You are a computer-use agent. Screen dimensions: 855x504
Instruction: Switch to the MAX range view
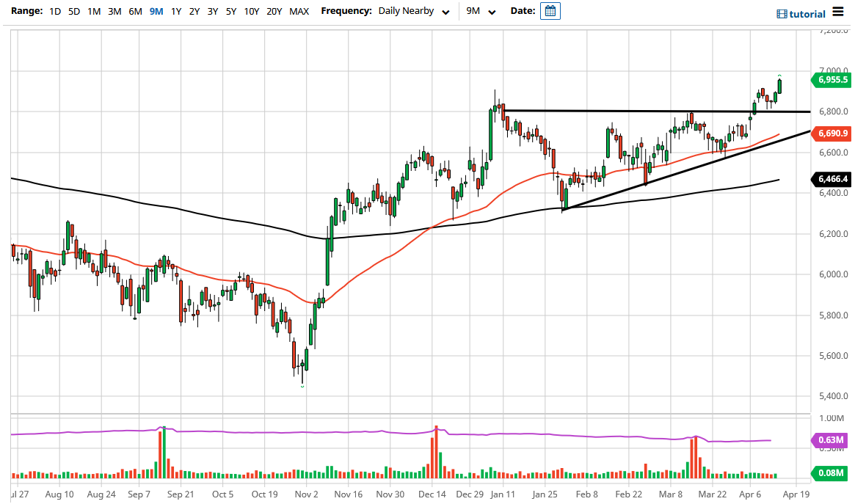[299, 11]
